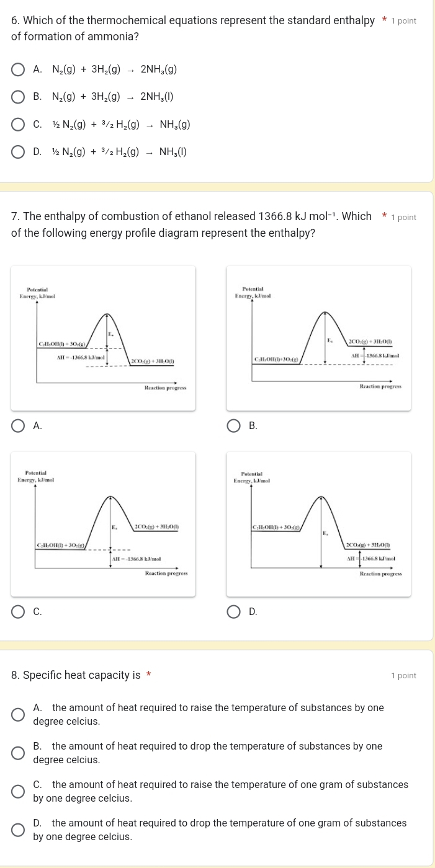Choose diagram D in question 7
Viewport: 435px width, 868px height.
click(233, 611)
